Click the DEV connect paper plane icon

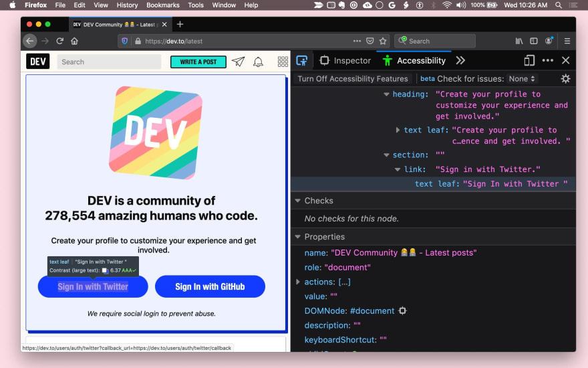(x=239, y=62)
